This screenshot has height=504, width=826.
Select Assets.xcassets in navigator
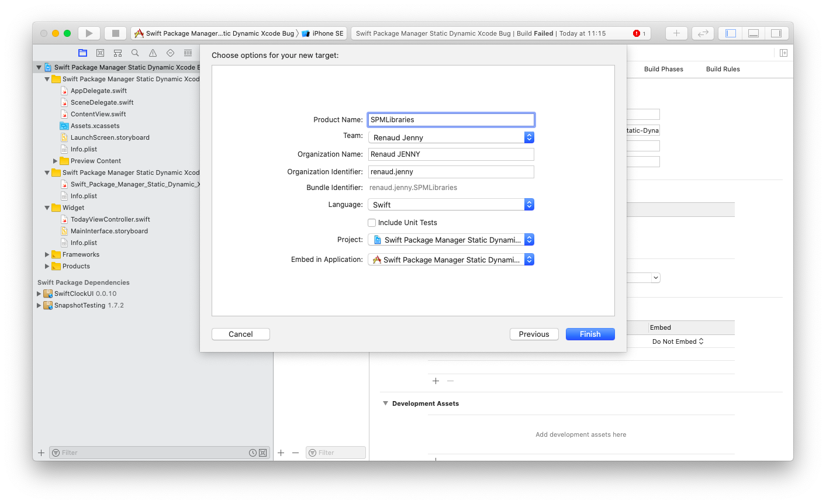coord(95,126)
